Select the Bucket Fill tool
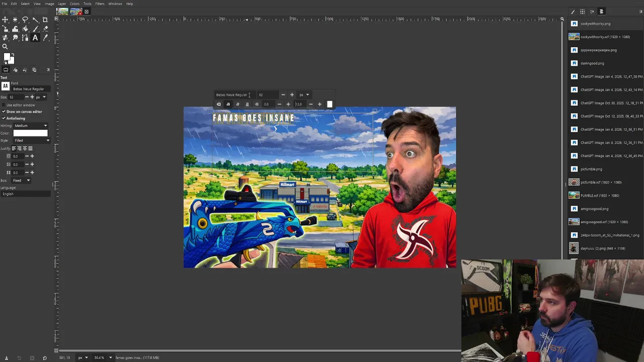The width and height of the screenshot is (644, 362). [x=25, y=29]
